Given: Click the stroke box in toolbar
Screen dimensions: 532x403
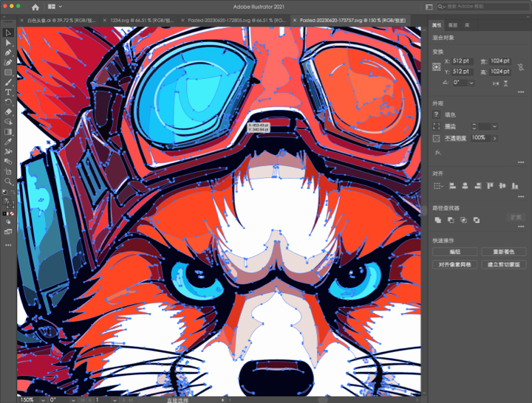Looking at the screenshot, I should pos(10,204).
